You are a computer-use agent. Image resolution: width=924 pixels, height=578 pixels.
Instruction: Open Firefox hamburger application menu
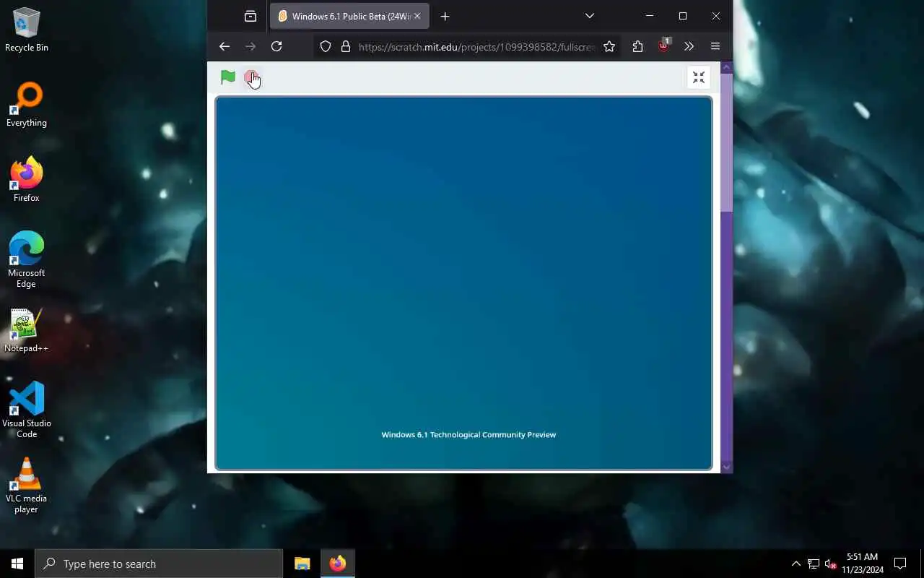click(715, 46)
